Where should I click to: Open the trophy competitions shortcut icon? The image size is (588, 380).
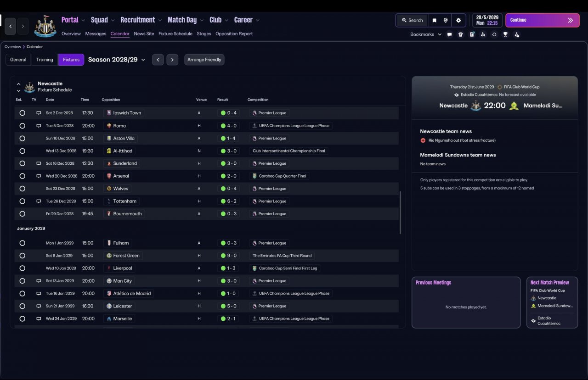(505, 34)
